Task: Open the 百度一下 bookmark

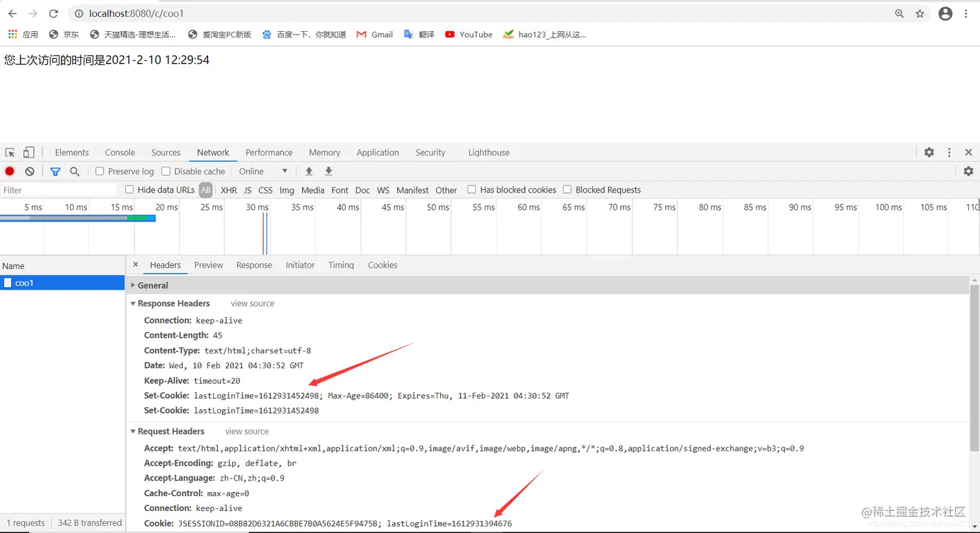Action: click(x=304, y=34)
